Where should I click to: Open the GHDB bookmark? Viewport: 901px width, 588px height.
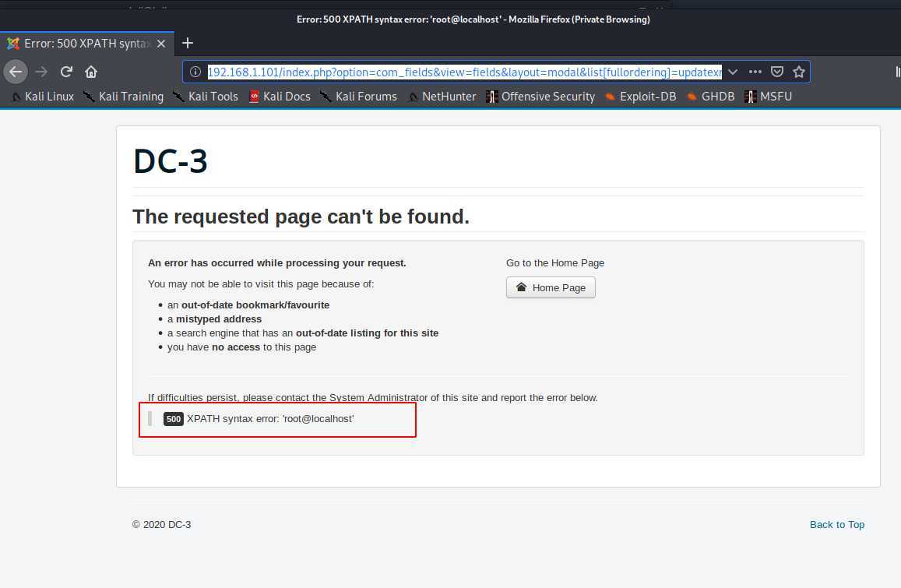tap(711, 97)
